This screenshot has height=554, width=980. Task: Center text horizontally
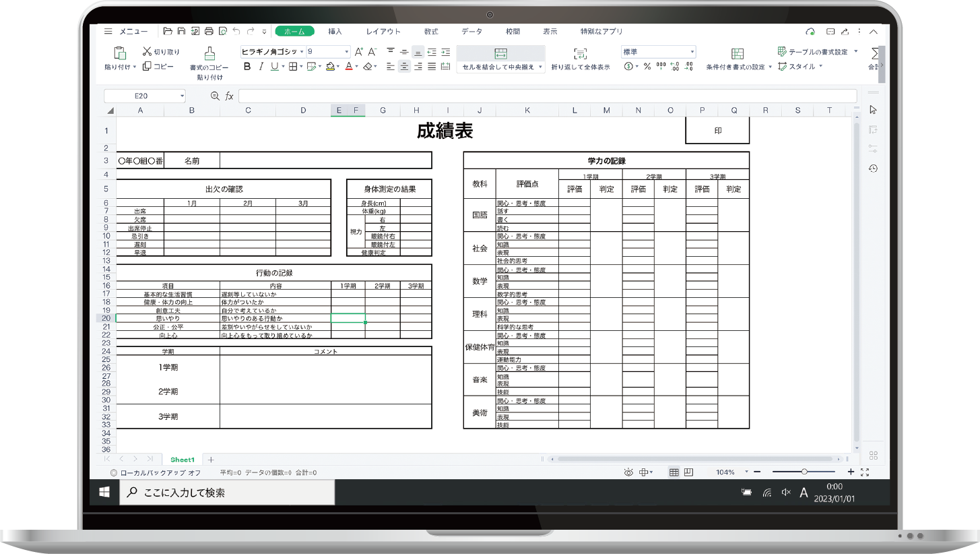click(x=404, y=67)
